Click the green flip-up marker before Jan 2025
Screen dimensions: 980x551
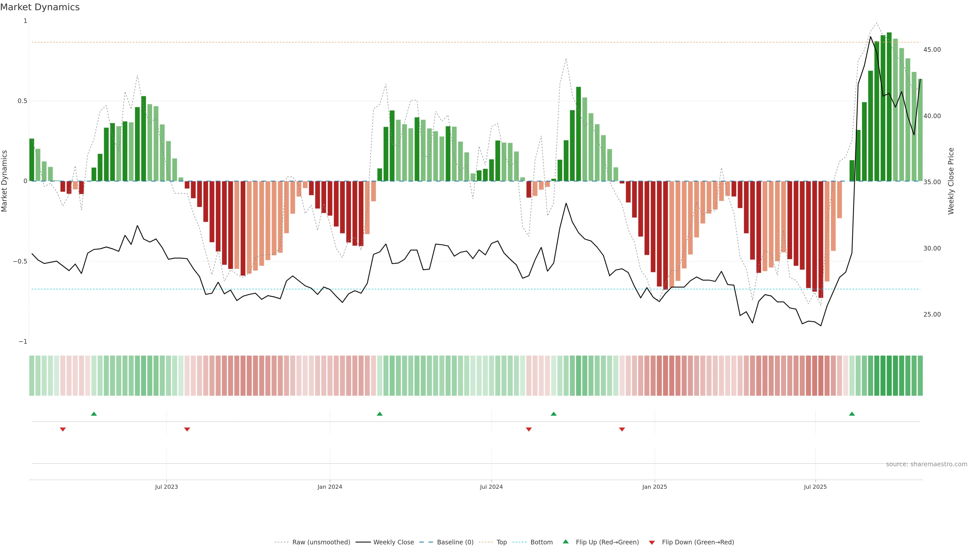click(x=554, y=414)
